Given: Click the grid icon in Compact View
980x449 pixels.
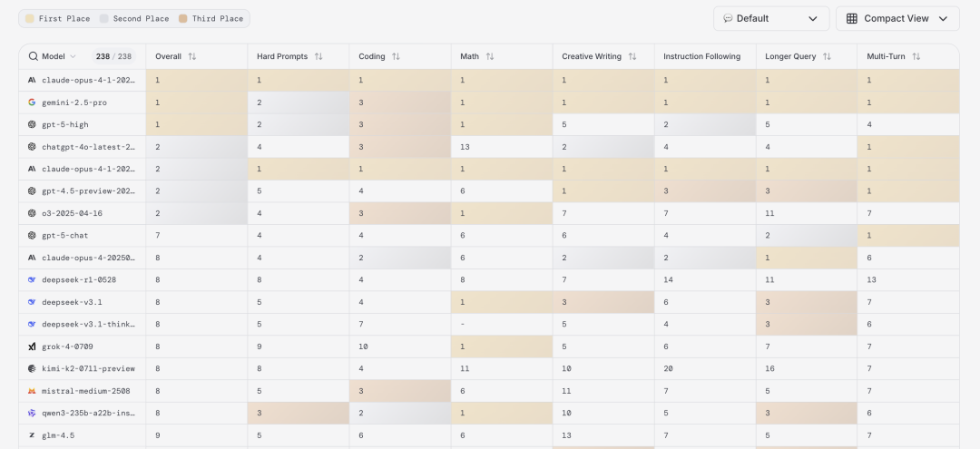Looking at the screenshot, I should pos(852,18).
